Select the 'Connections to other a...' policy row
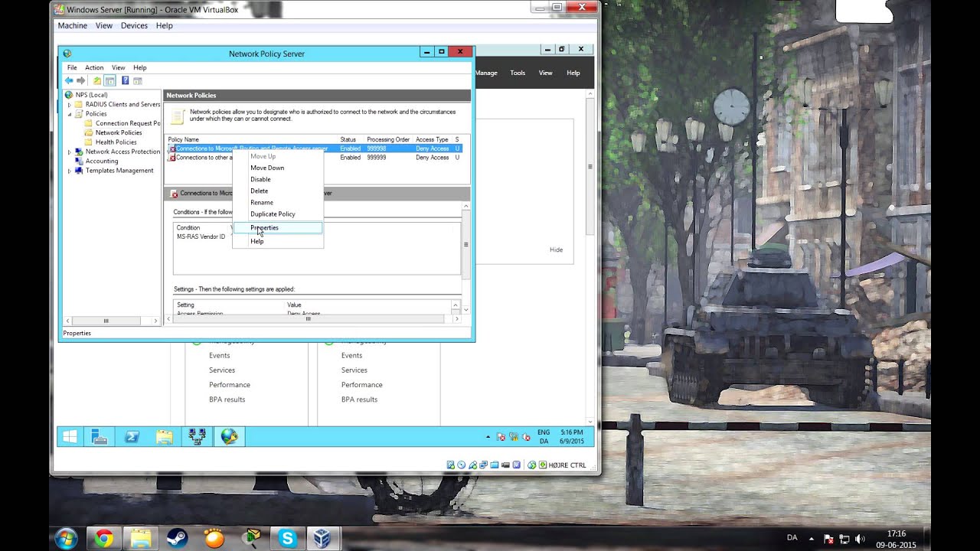The height and width of the screenshot is (551, 980). pyautogui.click(x=314, y=158)
